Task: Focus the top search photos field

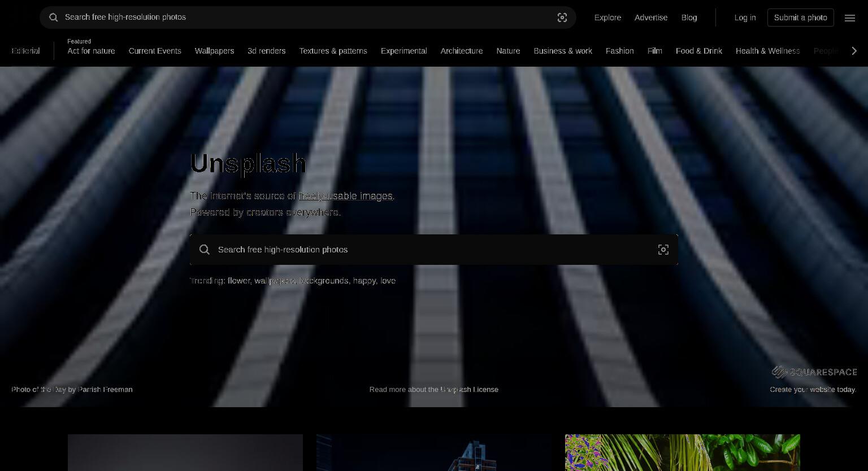Action: [308, 18]
